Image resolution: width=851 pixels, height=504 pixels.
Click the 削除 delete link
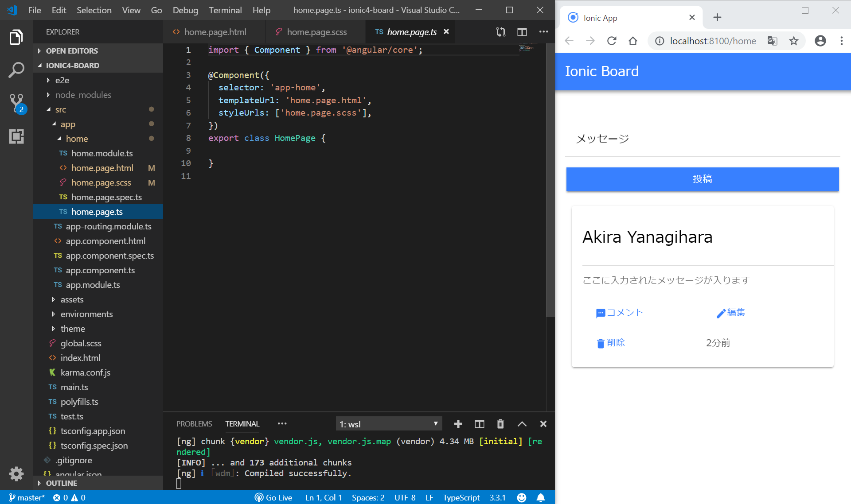(611, 343)
